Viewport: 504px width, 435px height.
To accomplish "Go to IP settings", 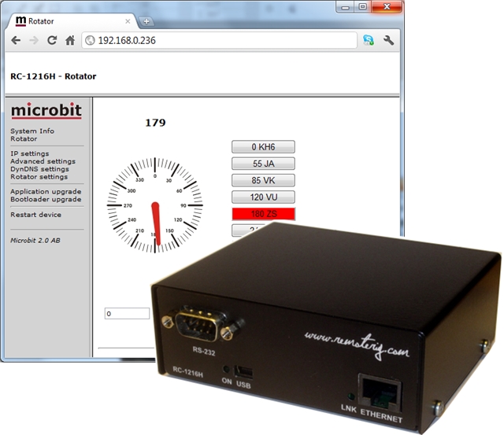I will point(30,153).
